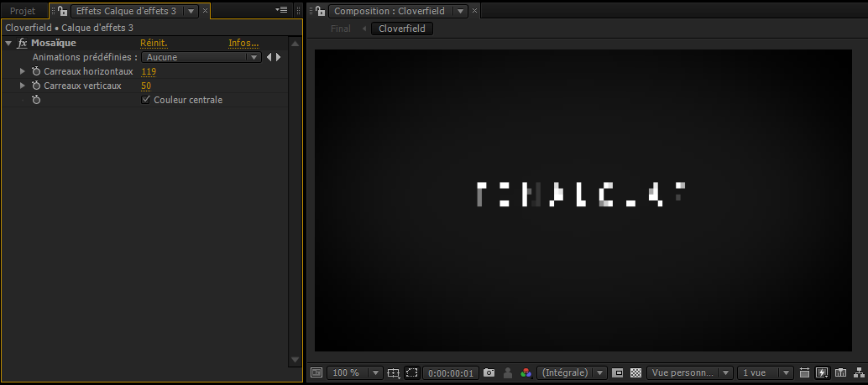868x385 pixels.
Task: Open the Vue personnalisée 3D view dropdown
Action: click(x=690, y=372)
